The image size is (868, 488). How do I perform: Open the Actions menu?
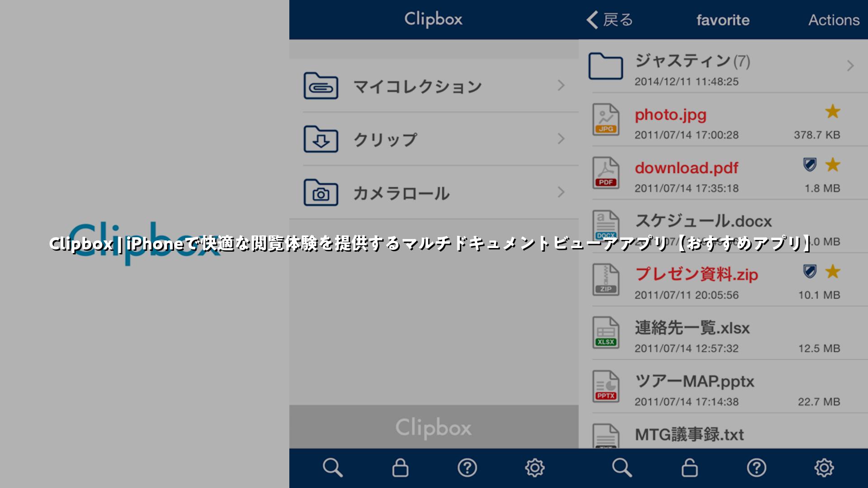point(834,20)
